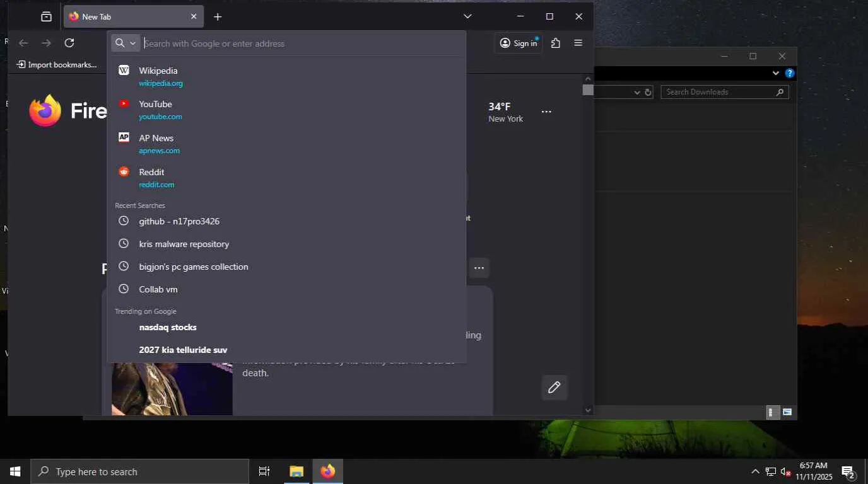Select the AP News suggestion

coord(286,144)
